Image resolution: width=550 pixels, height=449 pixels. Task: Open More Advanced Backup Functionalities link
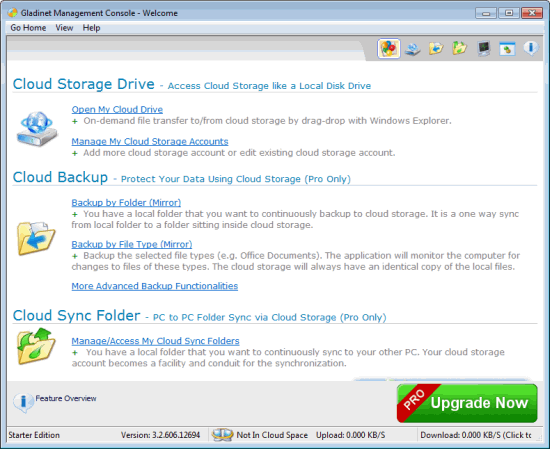pyautogui.click(x=155, y=286)
